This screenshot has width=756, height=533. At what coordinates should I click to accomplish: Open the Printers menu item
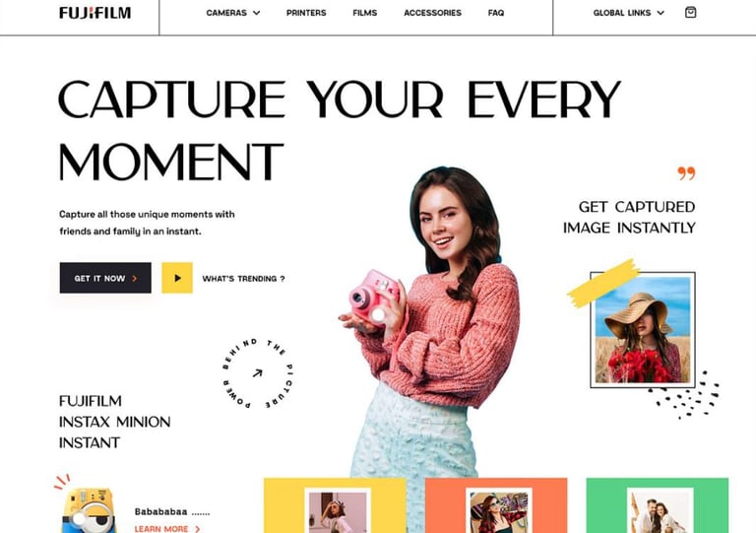(306, 13)
